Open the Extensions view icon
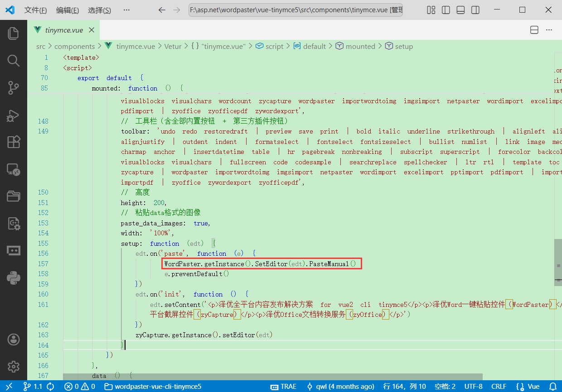 click(x=14, y=142)
